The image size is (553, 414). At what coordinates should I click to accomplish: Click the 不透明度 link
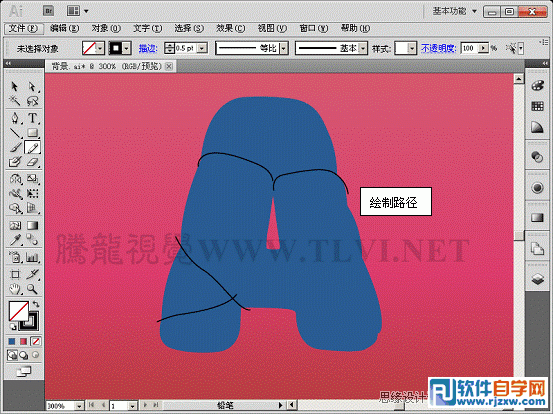click(439, 48)
